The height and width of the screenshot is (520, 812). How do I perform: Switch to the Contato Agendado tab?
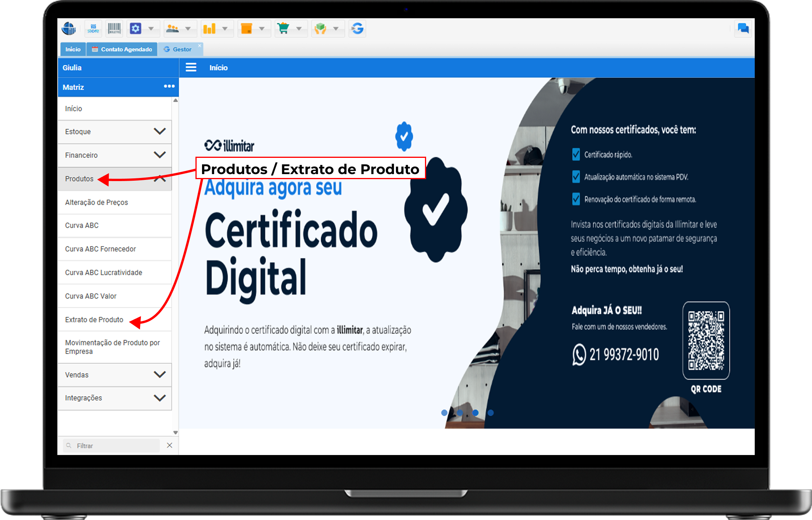(122, 49)
